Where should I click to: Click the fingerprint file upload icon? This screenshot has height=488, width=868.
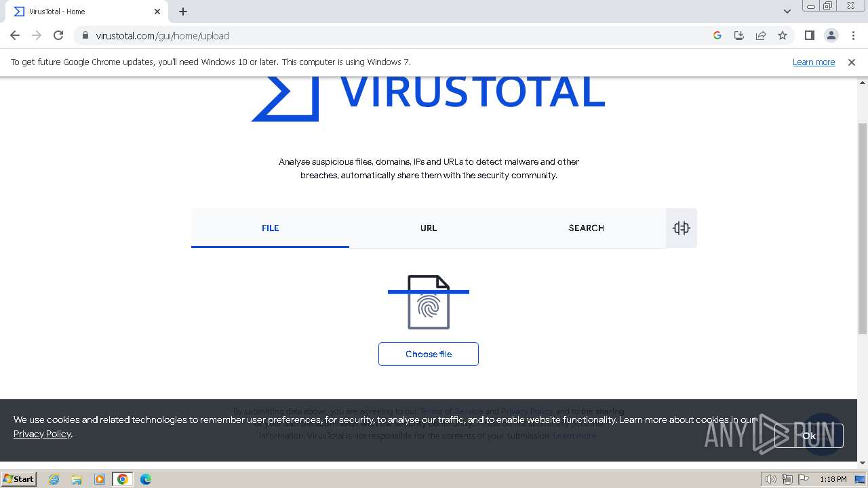(429, 302)
